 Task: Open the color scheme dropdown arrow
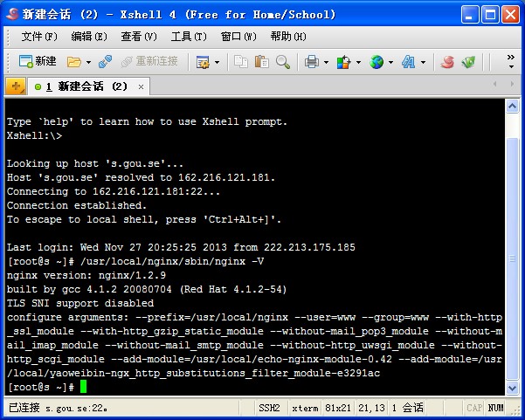358,62
